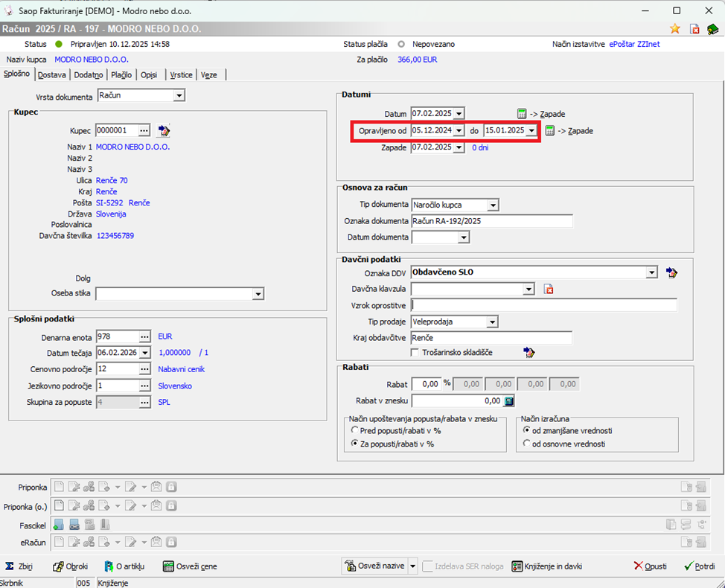Click lock icon in eRačun row

[x=171, y=542]
